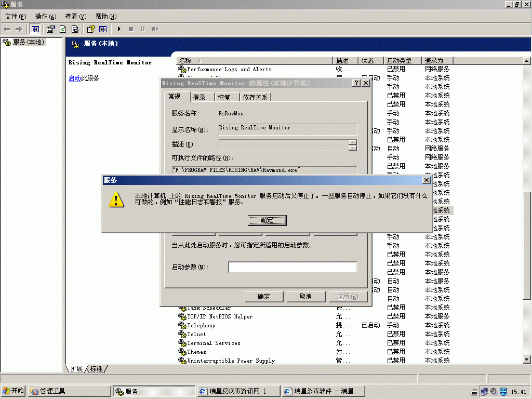Open the 帮助(H) menu
Screen dimensions: 532x399
(x=106, y=17)
